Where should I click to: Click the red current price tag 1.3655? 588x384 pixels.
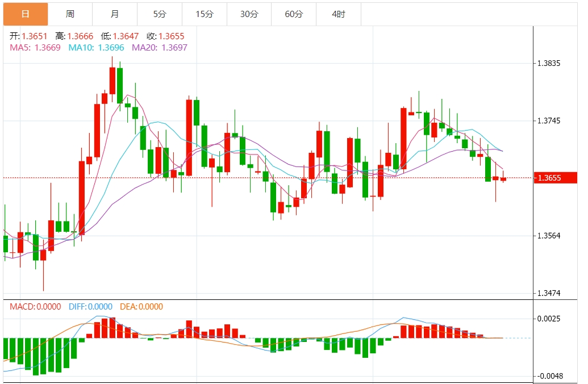(x=556, y=178)
